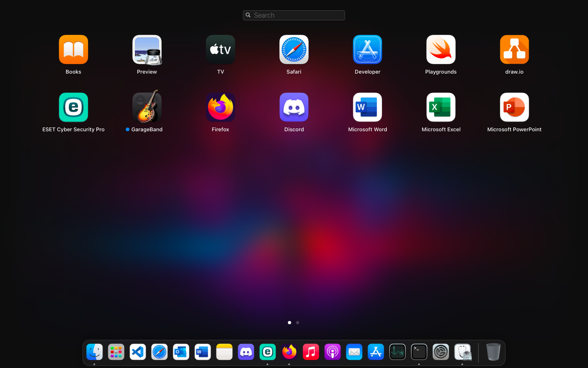This screenshot has width=588, height=368.
Task: Click the Launchpad search field
Action: (x=294, y=15)
